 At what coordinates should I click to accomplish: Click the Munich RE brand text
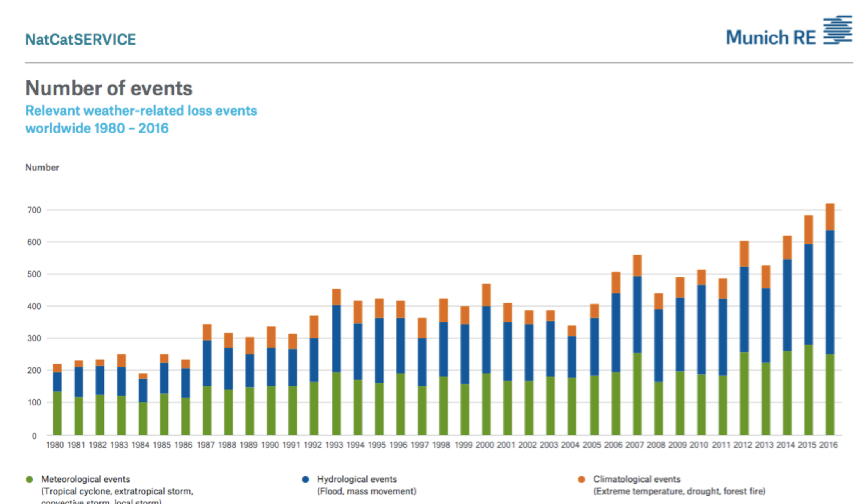pyautogui.click(x=771, y=38)
